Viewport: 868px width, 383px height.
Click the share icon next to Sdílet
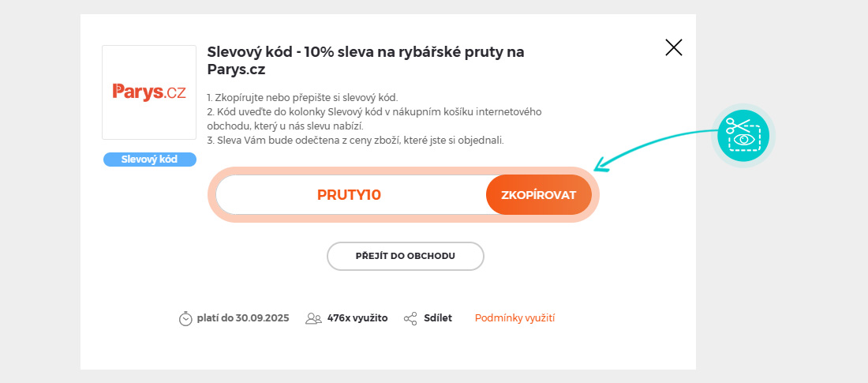coord(410,318)
